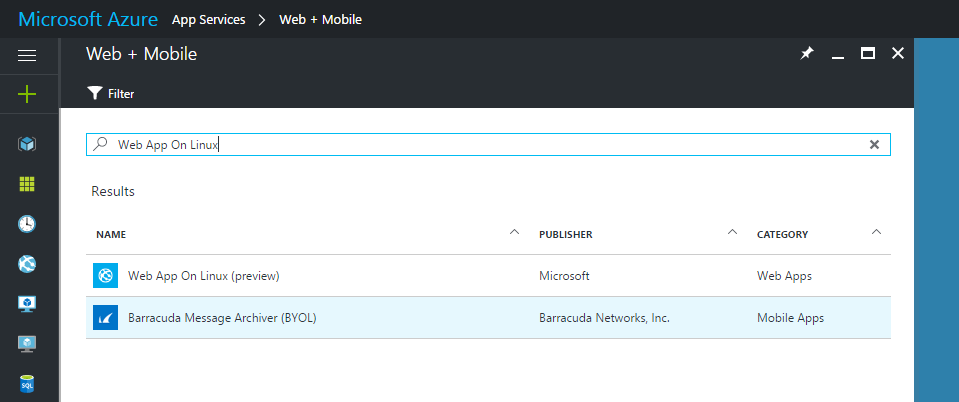The image size is (959, 402).
Task: Open Resource groups cube icon in sidebar
Action: click(x=27, y=144)
